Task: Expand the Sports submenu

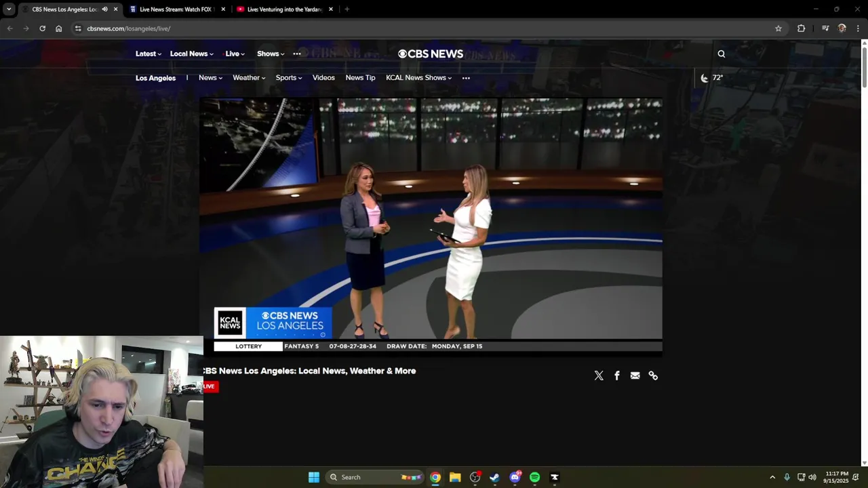Action: click(289, 78)
